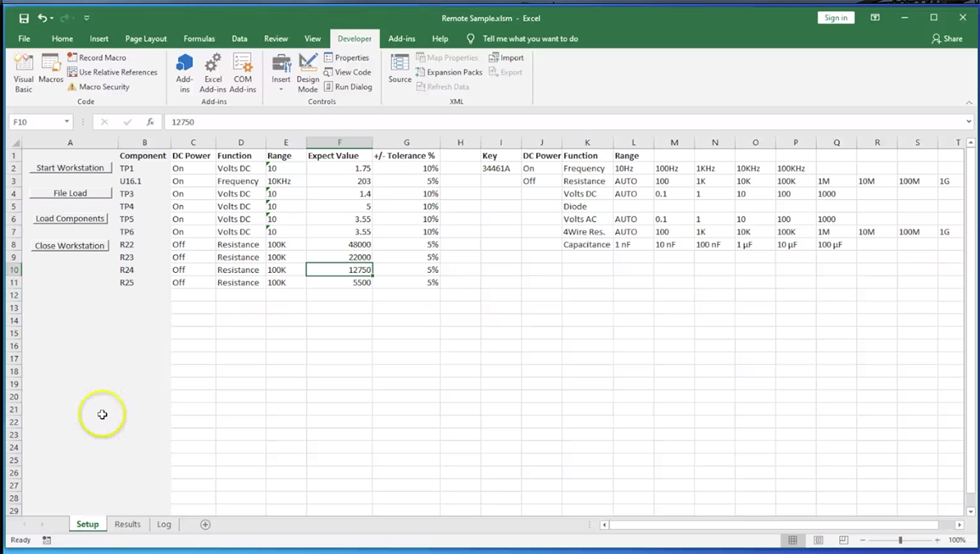Open the Name Box dropdown

(x=66, y=122)
